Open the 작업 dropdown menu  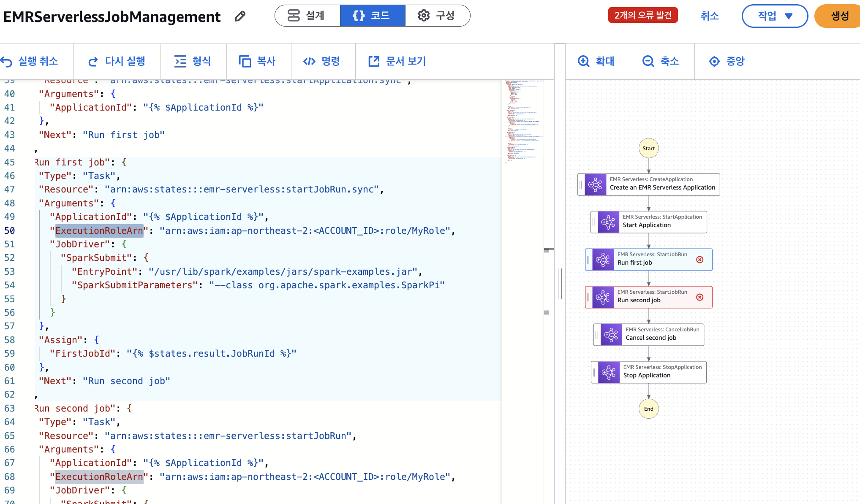[x=775, y=16]
